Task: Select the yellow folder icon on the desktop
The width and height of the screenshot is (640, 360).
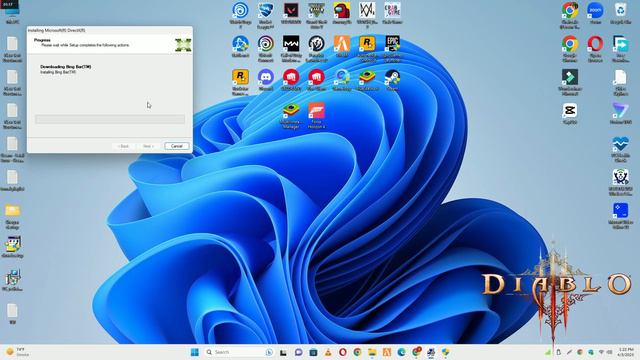Action: coord(12,216)
